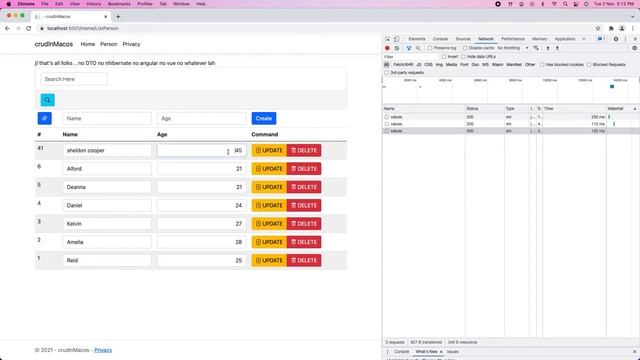Focus the Search Here input
Screen dimensions: 640x360
(74, 79)
